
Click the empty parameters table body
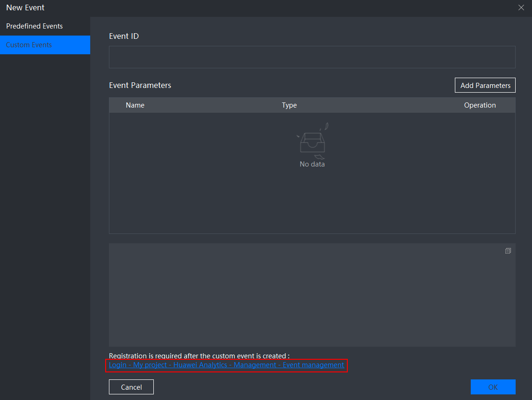tap(312, 173)
